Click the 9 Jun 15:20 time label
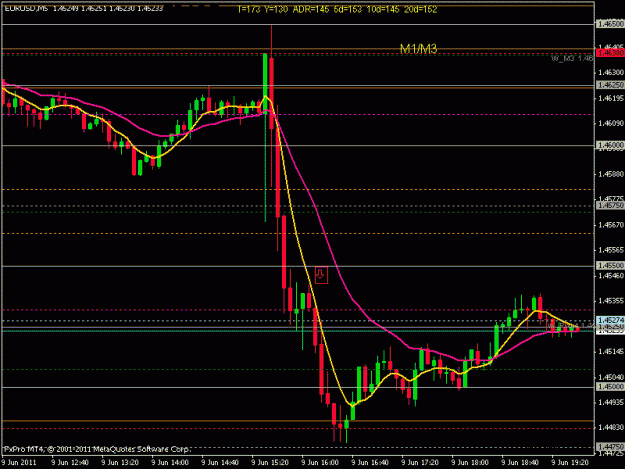 [x=270, y=463]
